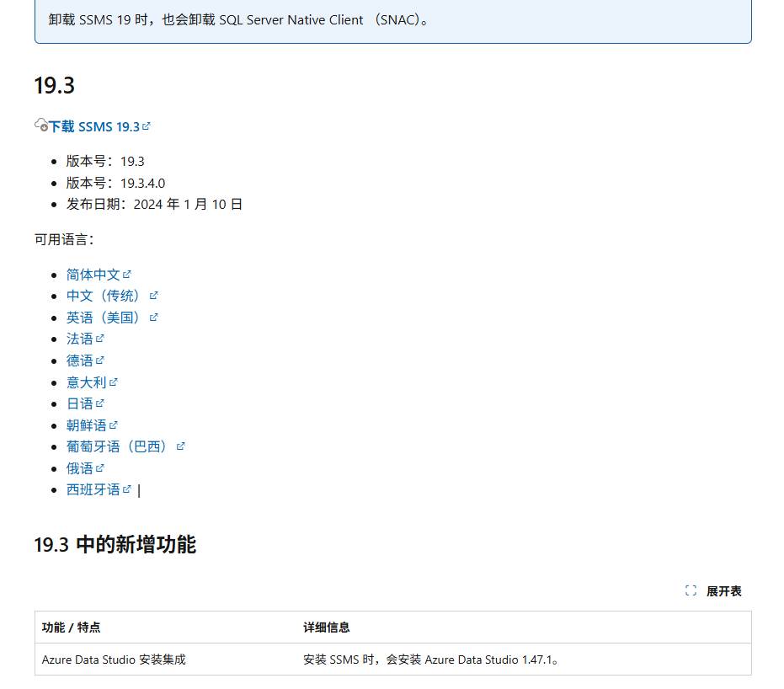Click external link icon beside 中文（传统）
Viewport: 784px width, 689px height.
pyautogui.click(x=154, y=296)
